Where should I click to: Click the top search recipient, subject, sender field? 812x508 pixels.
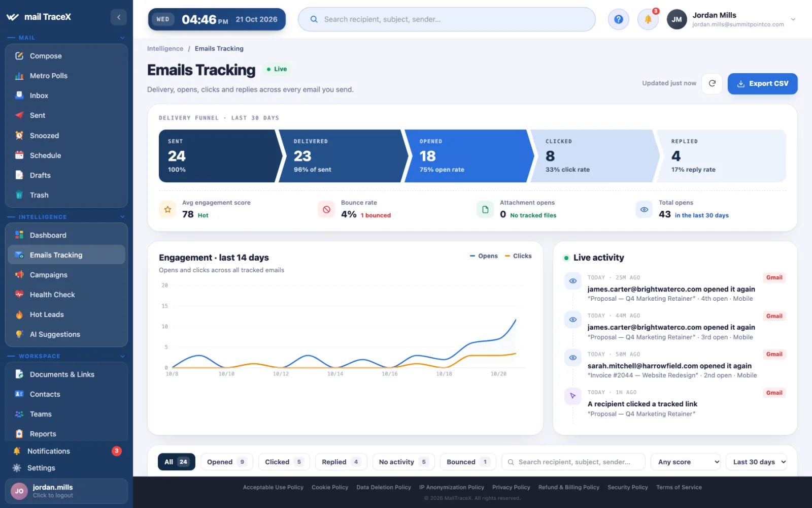(447, 19)
